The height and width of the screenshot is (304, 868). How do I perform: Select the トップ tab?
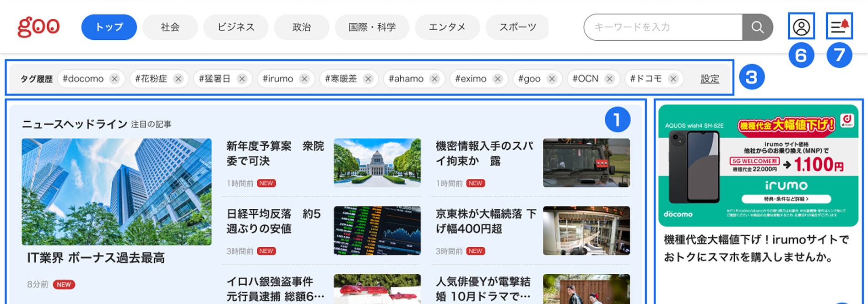109,27
